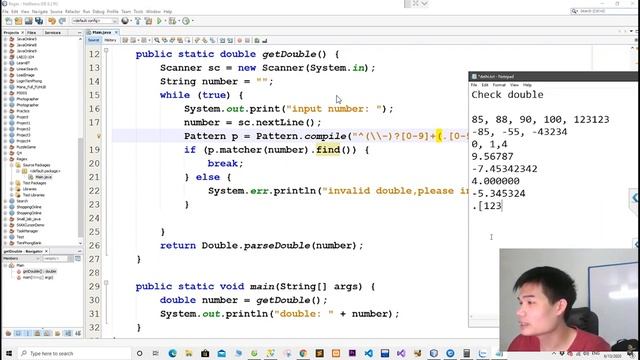Screen dimensions: 640x360
Task: Click the Windows taskbar search box
Action: [74, 353]
